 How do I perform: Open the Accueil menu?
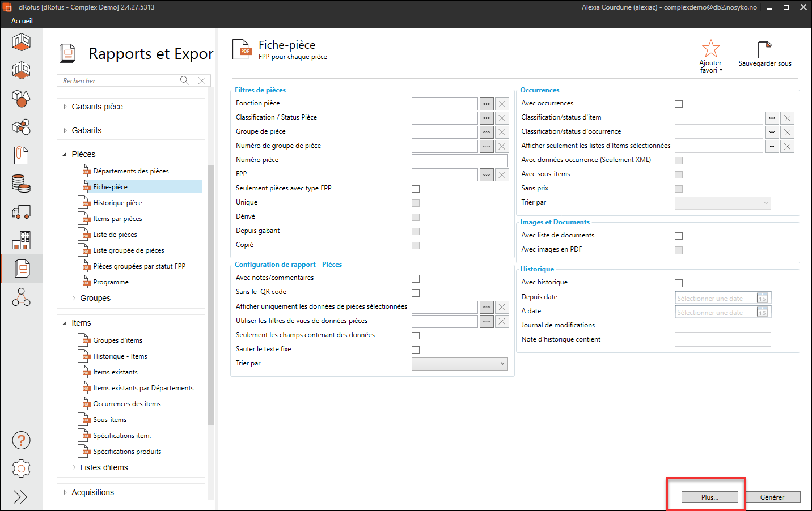pos(22,21)
